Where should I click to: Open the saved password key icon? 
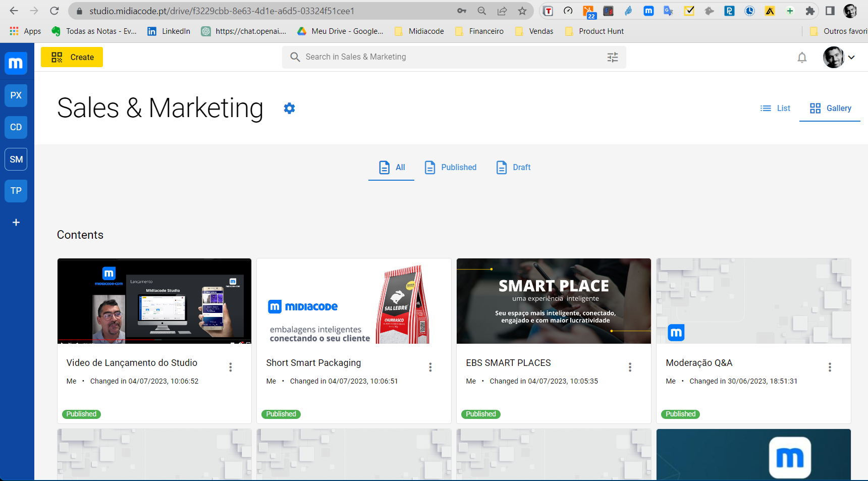[x=462, y=11]
